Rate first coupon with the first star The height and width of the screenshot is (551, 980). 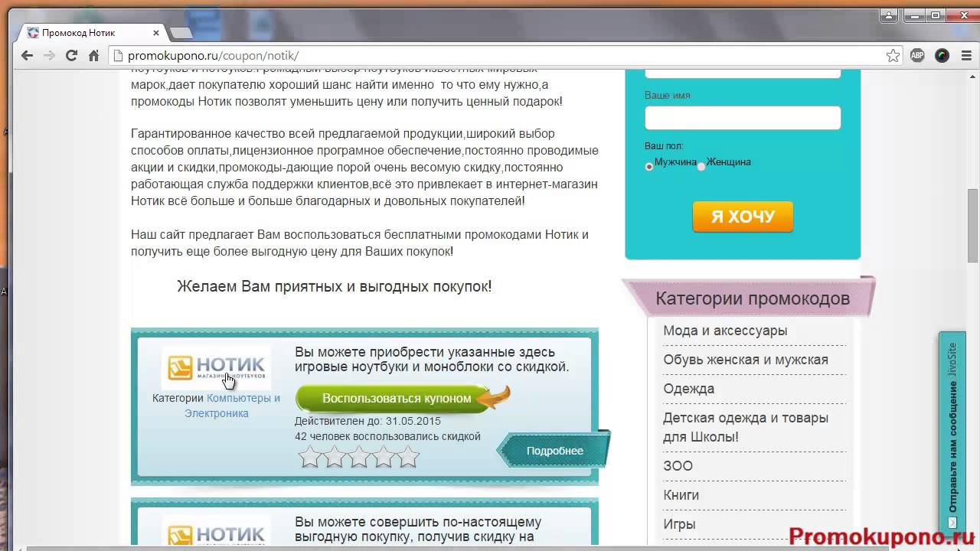pyautogui.click(x=309, y=458)
